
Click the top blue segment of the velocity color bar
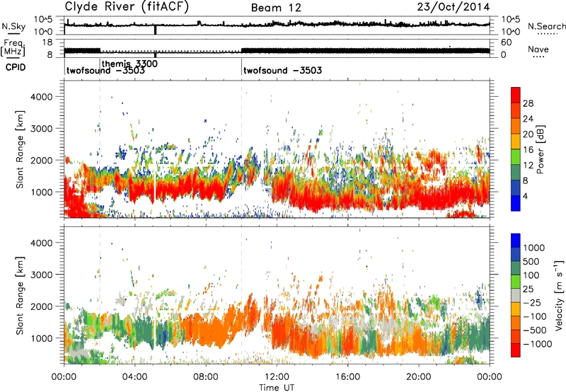coord(516,241)
